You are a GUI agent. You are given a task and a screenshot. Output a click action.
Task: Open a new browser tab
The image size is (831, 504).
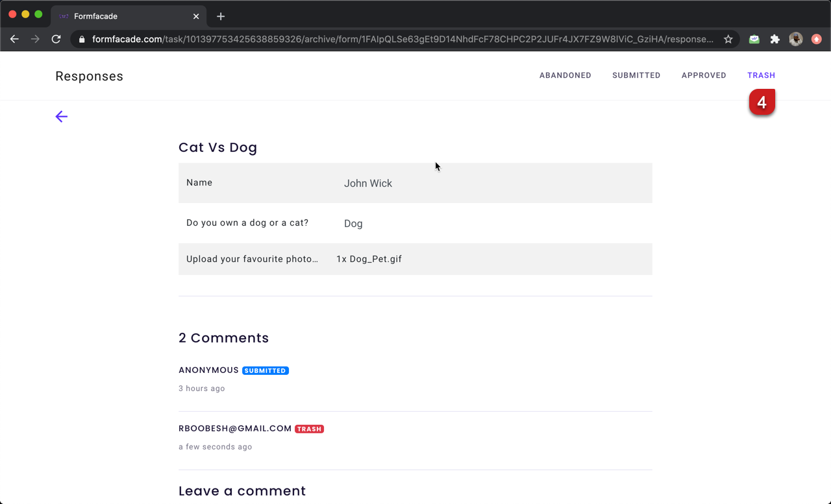click(221, 16)
